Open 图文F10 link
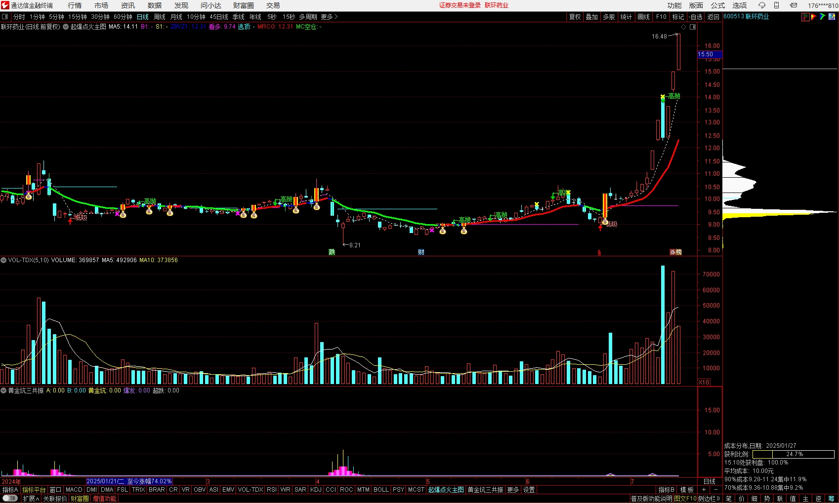 (685, 499)
